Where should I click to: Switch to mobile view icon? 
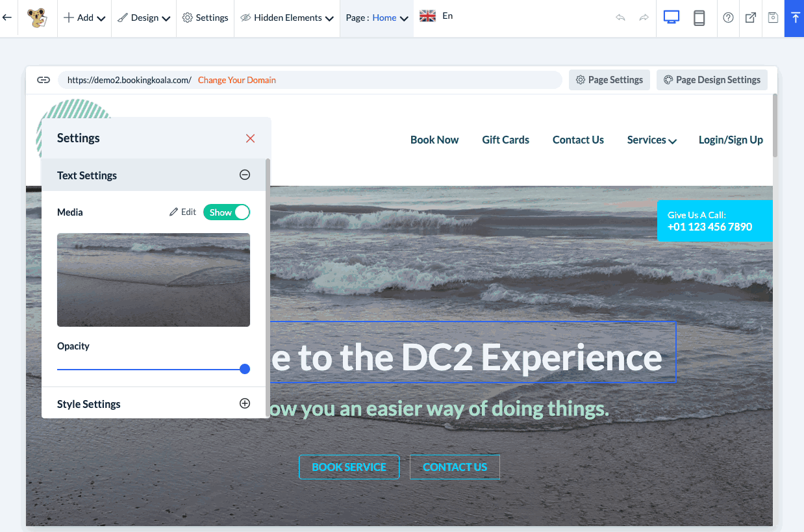point(699,18)
